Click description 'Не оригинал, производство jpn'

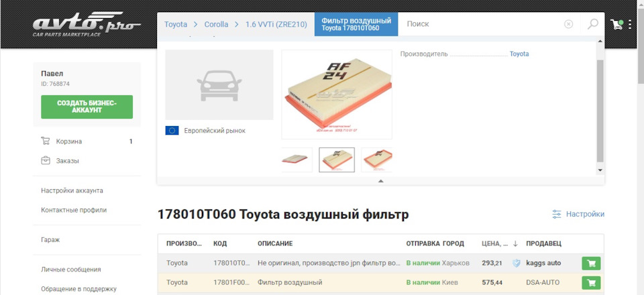[x=329, y=263]
